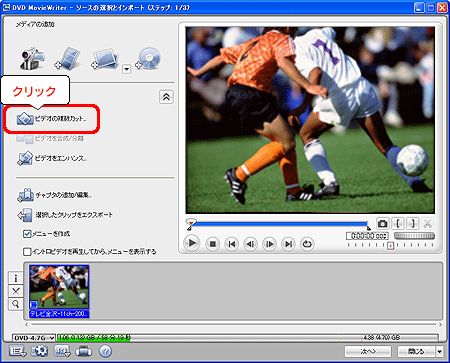Click the snapshot camera icon under preview

point(382,223)
